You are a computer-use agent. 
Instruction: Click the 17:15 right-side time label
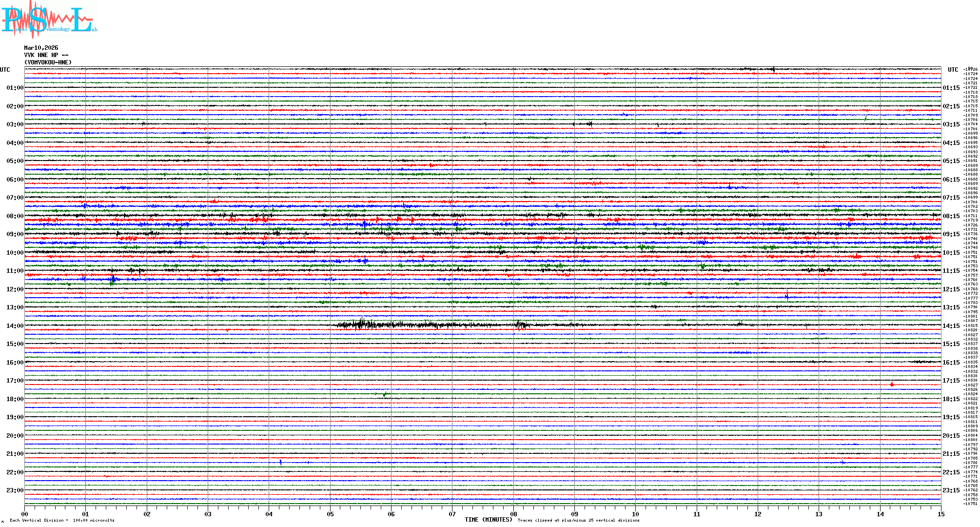click(x=951, y=381)
